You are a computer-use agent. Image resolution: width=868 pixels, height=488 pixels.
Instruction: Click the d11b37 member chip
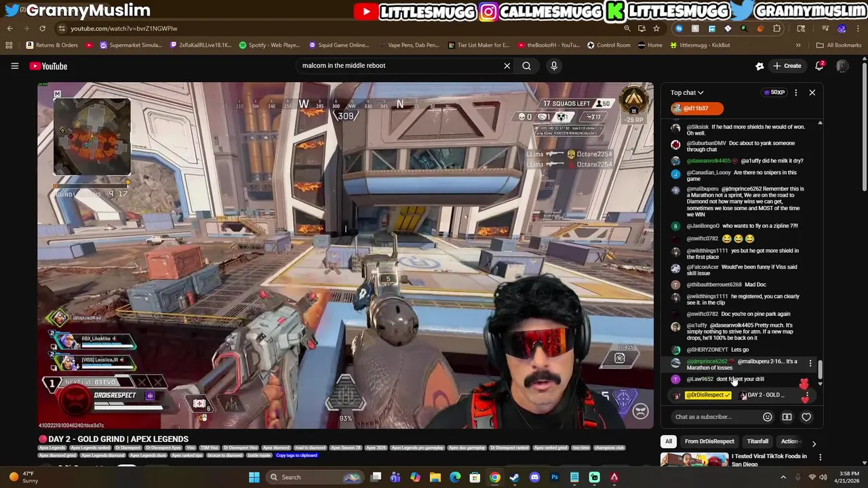click(696, 108)
